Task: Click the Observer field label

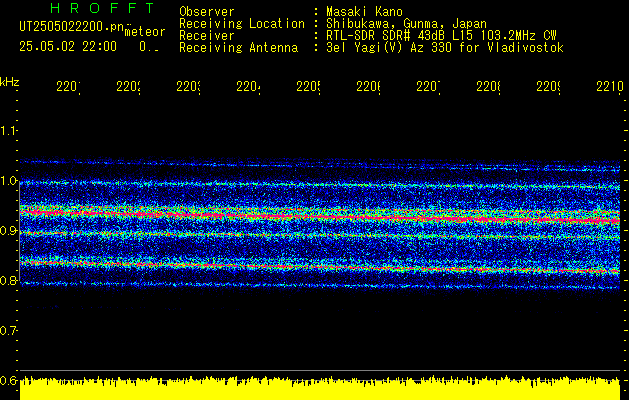Action: point(207,11)
